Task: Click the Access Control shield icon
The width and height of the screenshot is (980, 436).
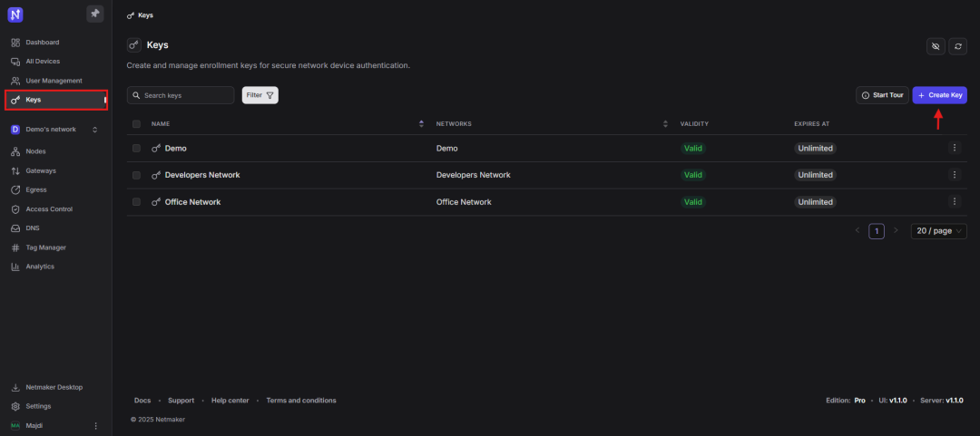Action: coord(15,209)
